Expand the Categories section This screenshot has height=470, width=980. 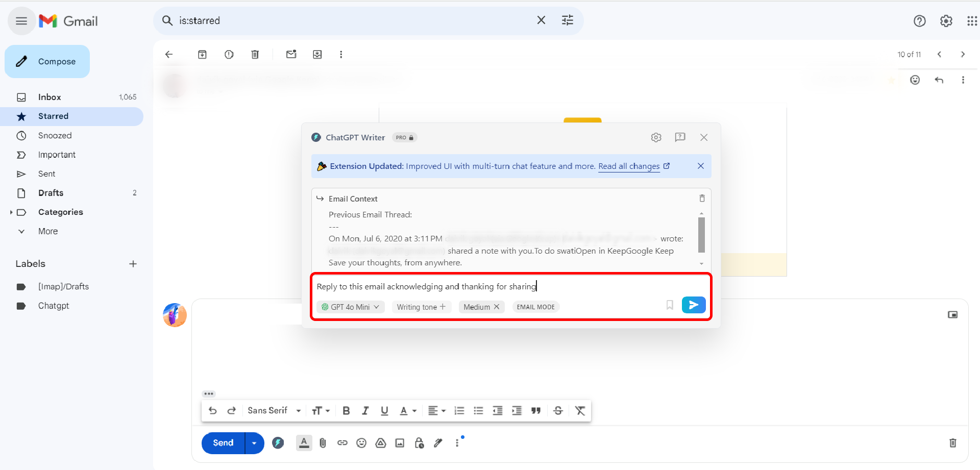(x=11, y=212)
